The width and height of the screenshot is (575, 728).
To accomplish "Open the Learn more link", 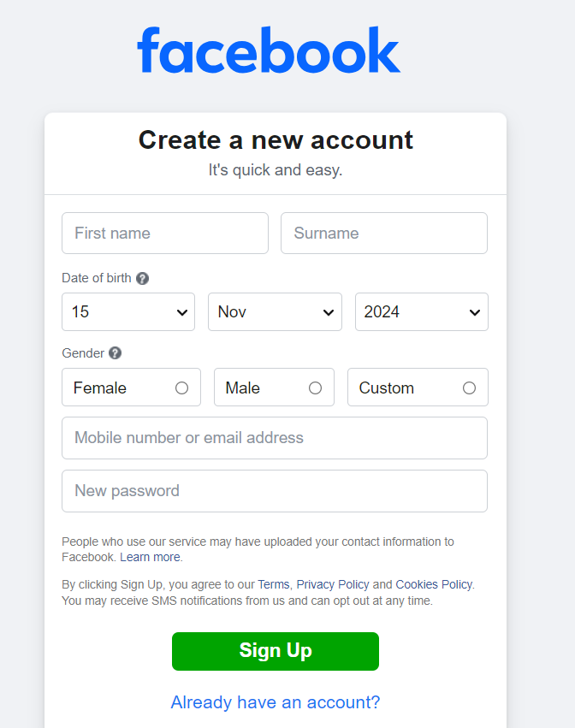I will coord(150,557).
